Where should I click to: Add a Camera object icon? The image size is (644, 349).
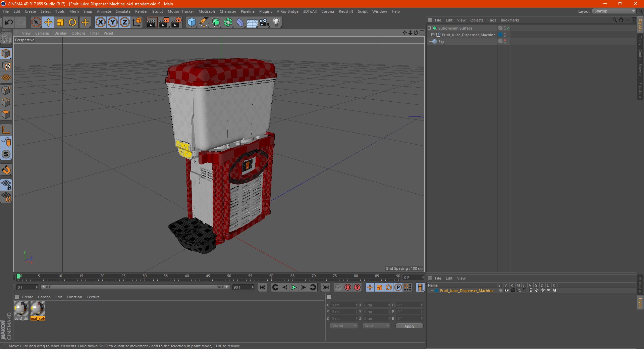264,22
